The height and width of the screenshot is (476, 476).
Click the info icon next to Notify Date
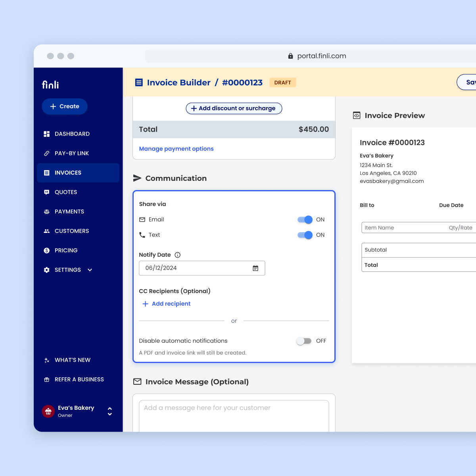pyautogui.click(x=177, y=255)
